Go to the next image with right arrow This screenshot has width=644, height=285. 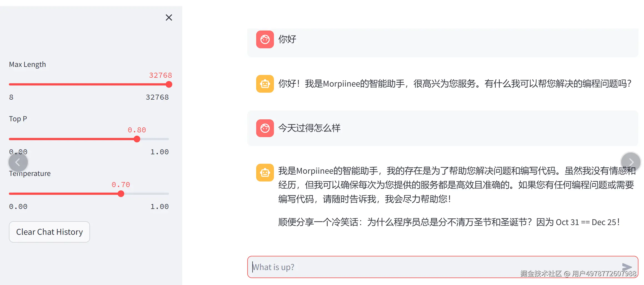click(631, 162)
